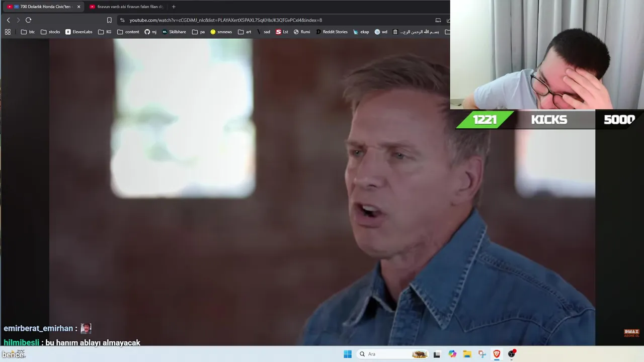
Task: Open Task View on the taskbar
Action: pyautogui.click(x=437, y=354)
